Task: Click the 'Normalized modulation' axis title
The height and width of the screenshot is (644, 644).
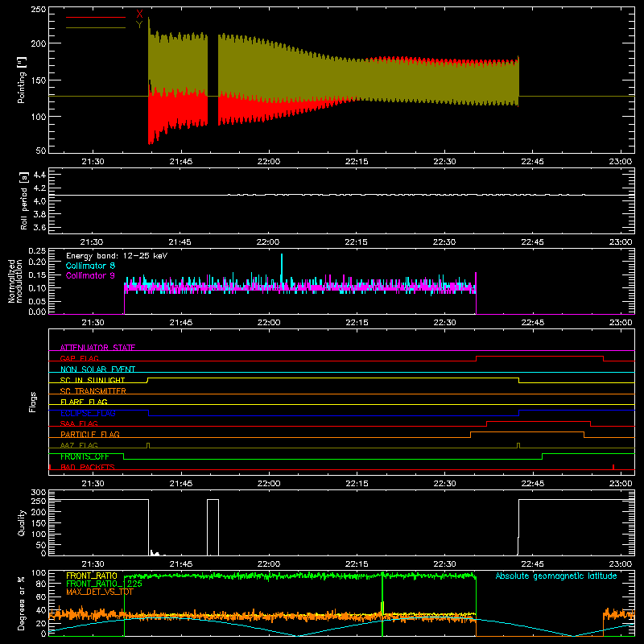Action: point(15,281)
